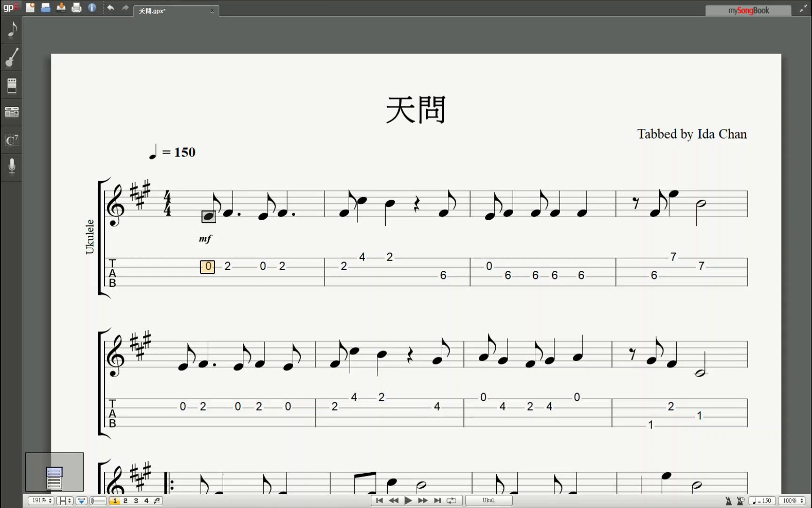812x508 pixels.
Task: Toggle the track panel display button
Action: [x=98, y=500]
